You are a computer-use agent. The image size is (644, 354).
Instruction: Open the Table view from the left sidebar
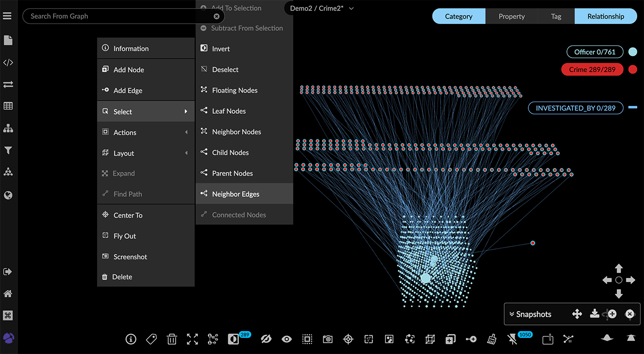[x=8, y=105]
